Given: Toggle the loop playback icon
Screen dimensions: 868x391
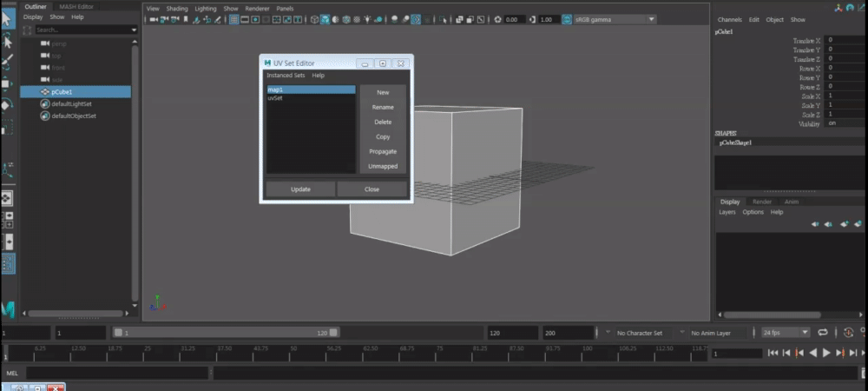Looking at the screenshot, I should pos(823,332).
